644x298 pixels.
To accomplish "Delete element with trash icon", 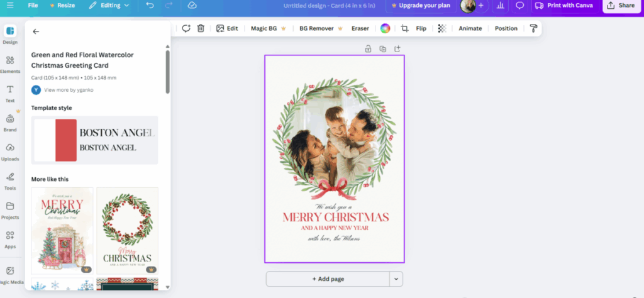I will click(x=201, y=28).
